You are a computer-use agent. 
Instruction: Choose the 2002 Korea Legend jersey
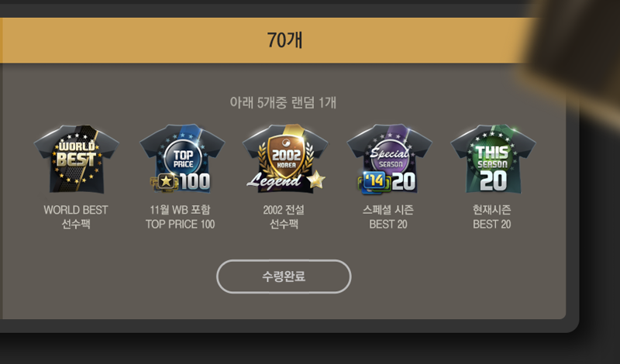point(285,159)
